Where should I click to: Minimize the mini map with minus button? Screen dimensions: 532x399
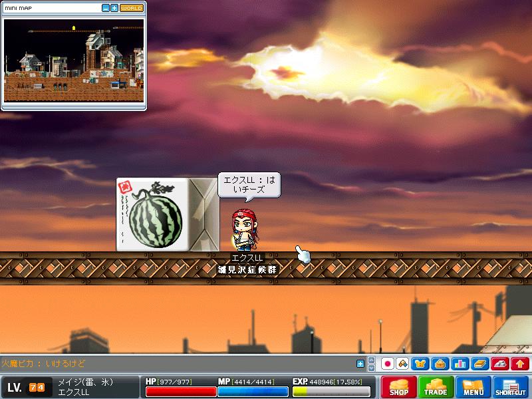(106, 8)
